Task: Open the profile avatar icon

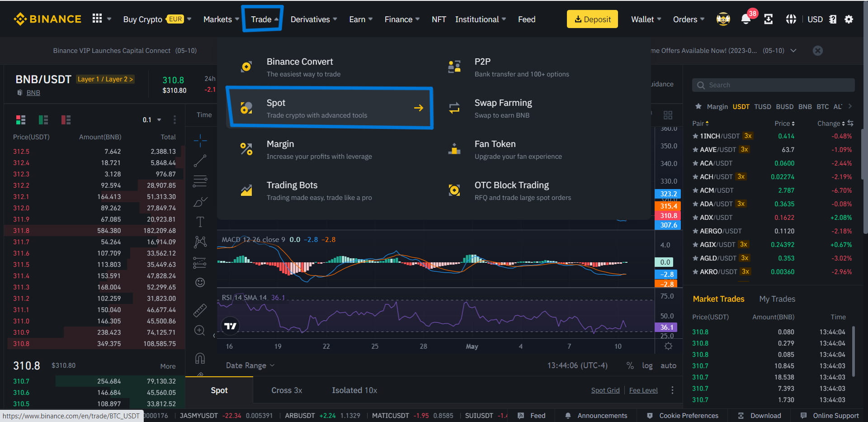Action: pos(723,19)
